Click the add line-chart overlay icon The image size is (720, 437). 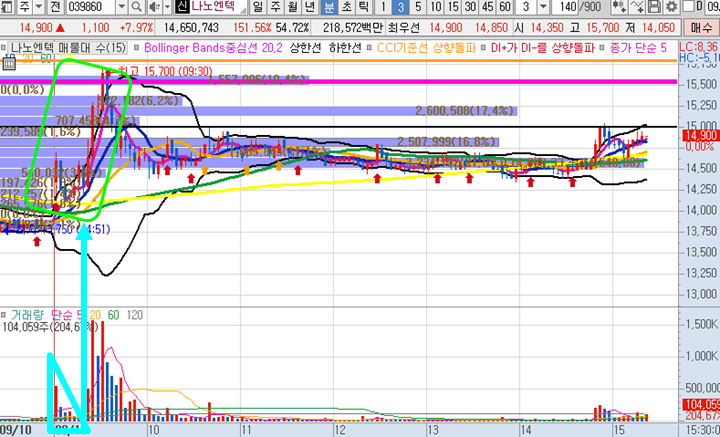(x=637, y=7)
